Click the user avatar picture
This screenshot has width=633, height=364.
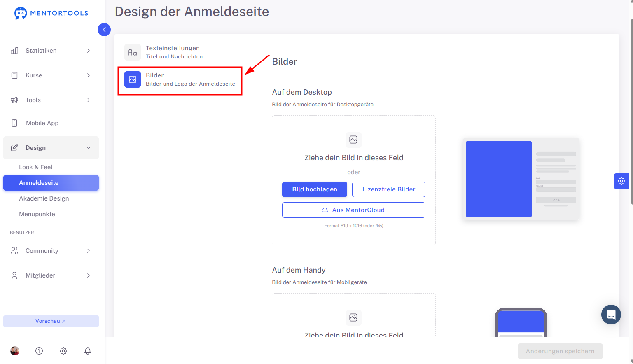[x=15, y=351]
